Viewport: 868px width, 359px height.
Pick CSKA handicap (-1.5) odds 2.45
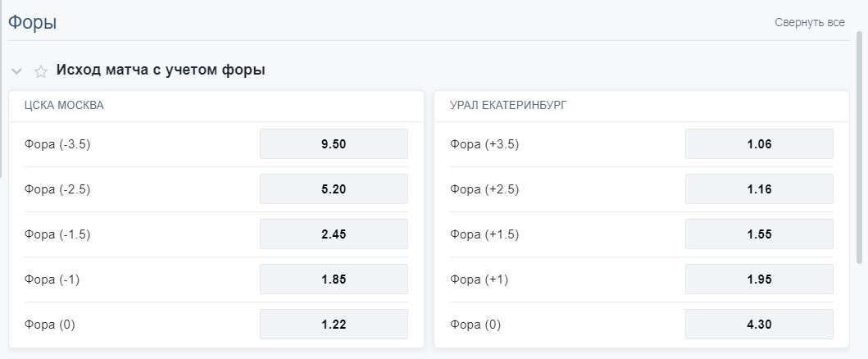[x=334, y=234]
